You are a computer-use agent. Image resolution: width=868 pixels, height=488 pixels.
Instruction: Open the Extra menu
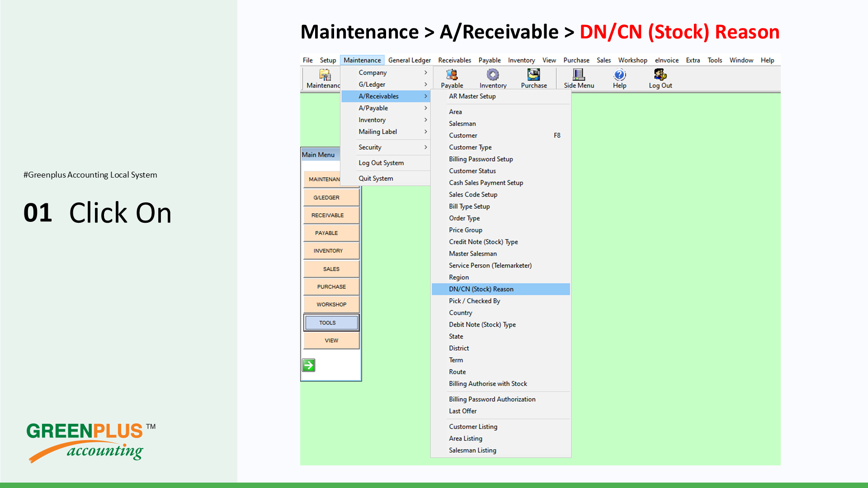(693, 60)
